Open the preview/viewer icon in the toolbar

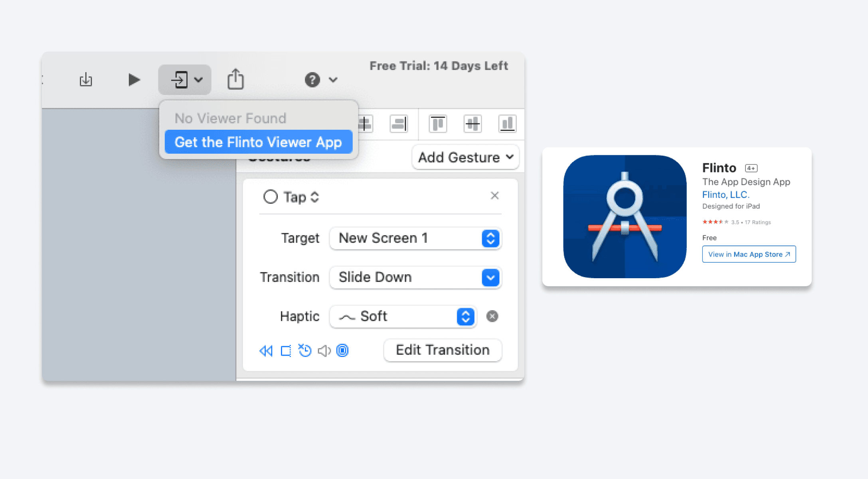pyautogui.click(x=180, y=79)
